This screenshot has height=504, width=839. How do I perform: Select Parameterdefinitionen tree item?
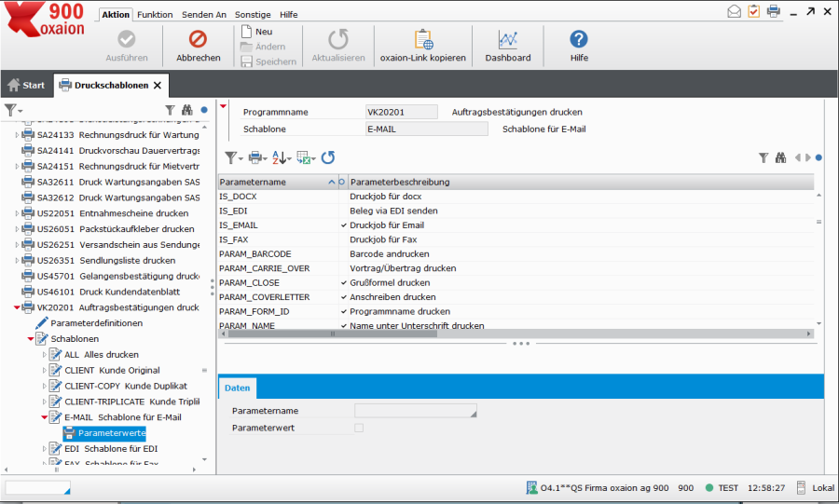96,323
